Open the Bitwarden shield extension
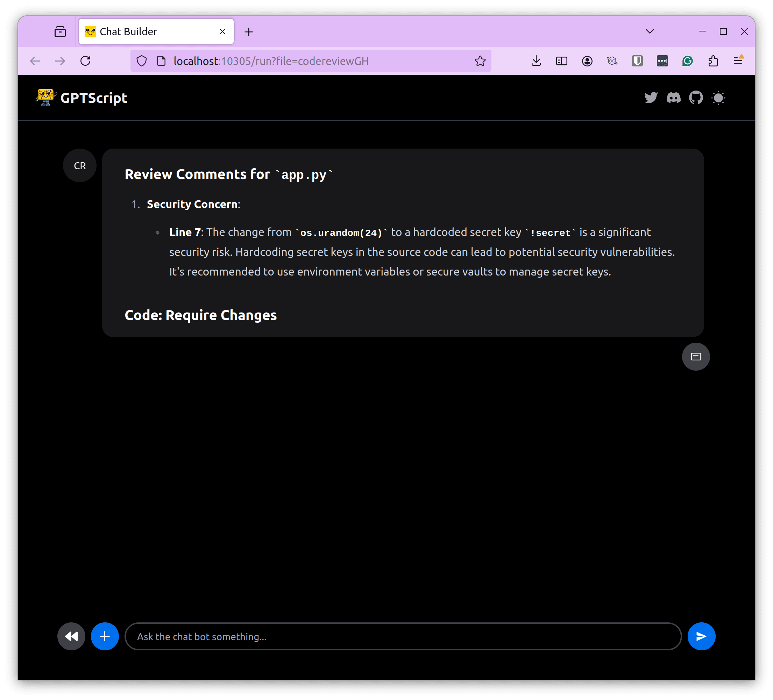 pos(637,61)
